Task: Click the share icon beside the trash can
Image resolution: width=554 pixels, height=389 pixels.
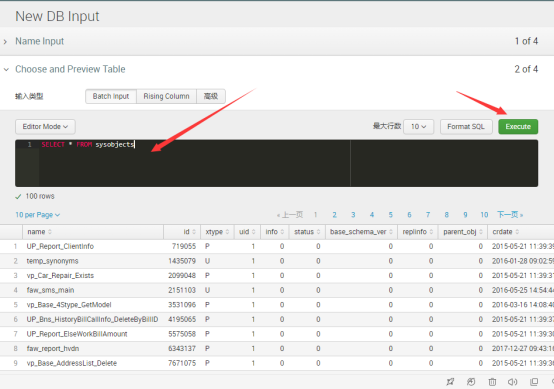Action: click(471, 382)
